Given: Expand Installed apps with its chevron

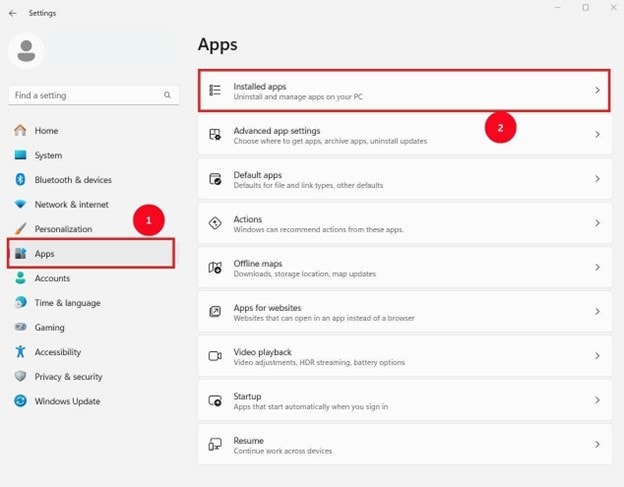Looking at the screenshot, I should [x=597, y=90].
